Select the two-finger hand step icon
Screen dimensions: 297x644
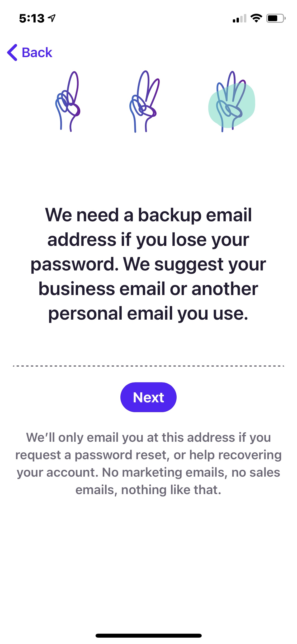(x=144, y=101)
